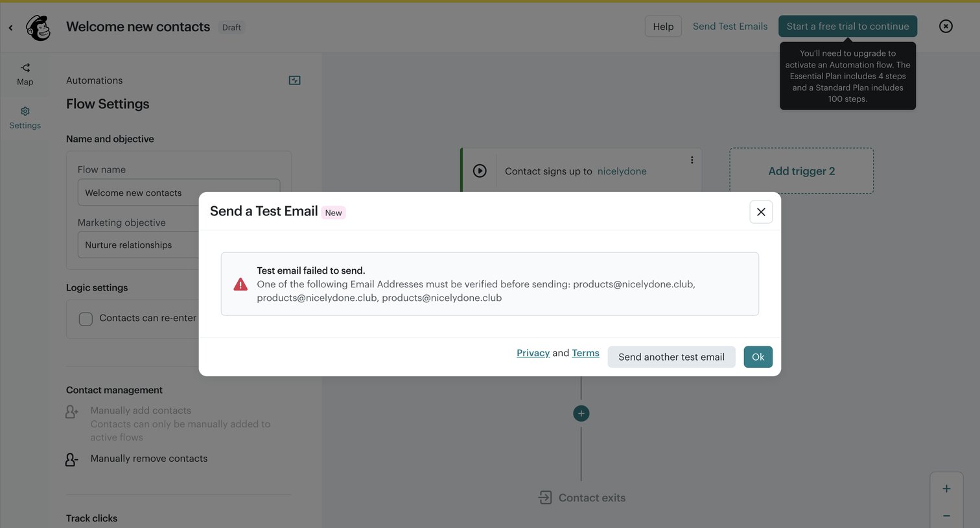The width and height of the screenshot is (980, 528).
Task: Click the Contact exits icon
Action: coord(545,498)
